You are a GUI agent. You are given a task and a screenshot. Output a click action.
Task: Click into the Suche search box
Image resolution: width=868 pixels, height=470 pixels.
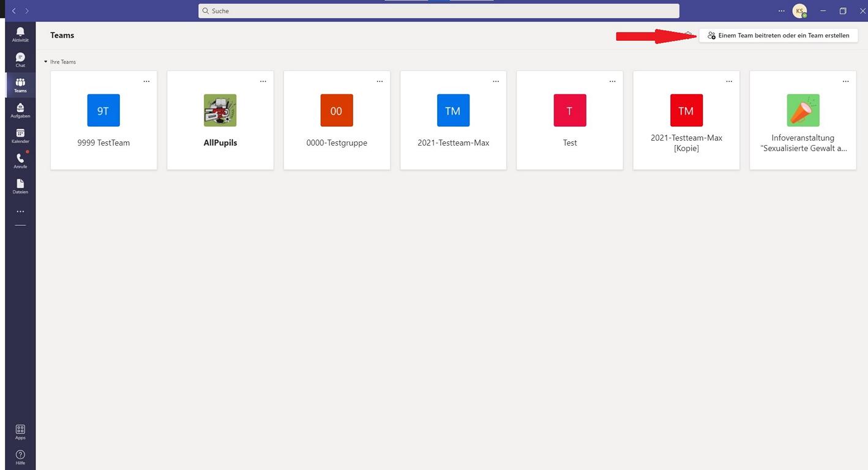pyautogui.click(x=438, y=11)
